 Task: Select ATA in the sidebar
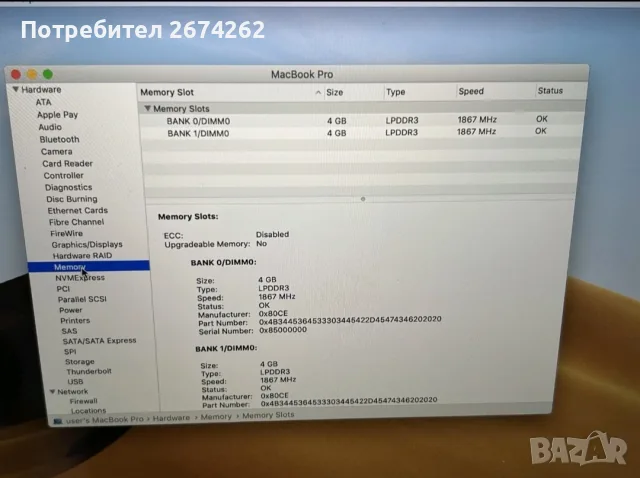43,102
